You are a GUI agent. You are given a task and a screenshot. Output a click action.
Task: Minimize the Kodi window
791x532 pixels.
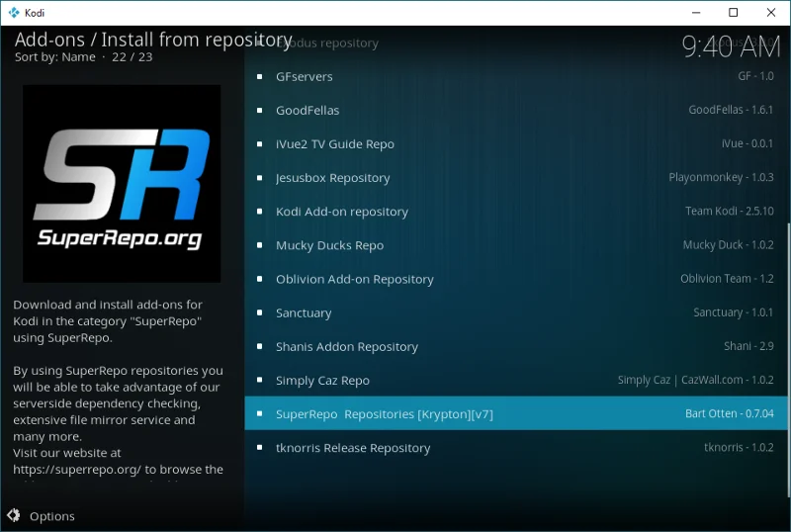coord(696,13)
